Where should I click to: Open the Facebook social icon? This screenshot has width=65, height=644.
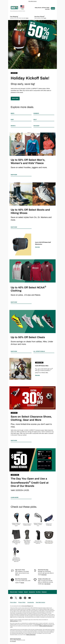11,598
